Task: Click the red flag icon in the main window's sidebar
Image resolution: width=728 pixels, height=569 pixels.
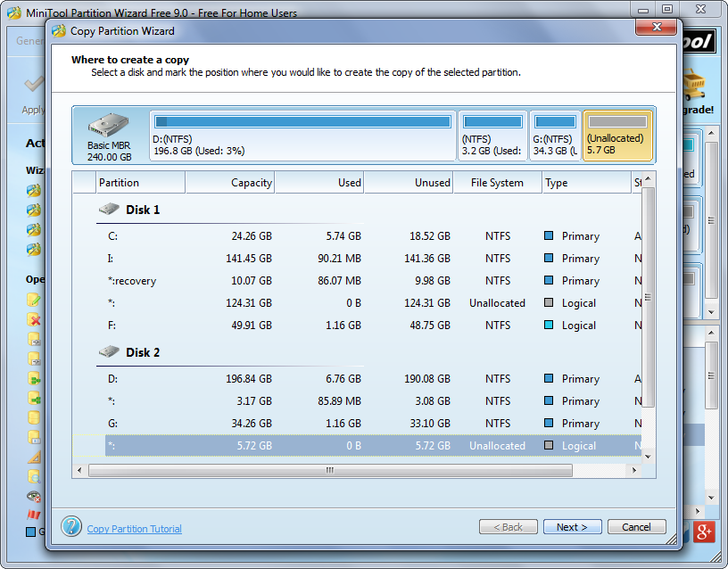Action: pyautogui.click(x=33, y=515)
